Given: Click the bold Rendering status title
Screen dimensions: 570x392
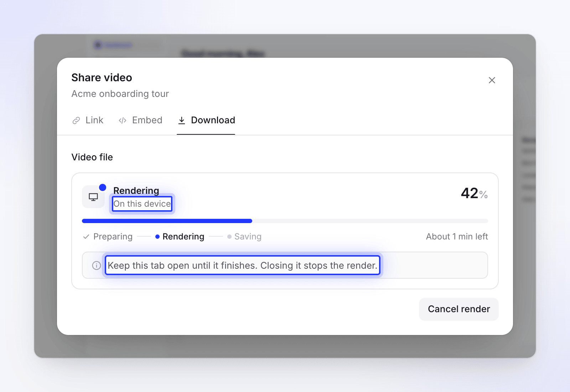Looking at the screenshot, I should coord(136,191).
